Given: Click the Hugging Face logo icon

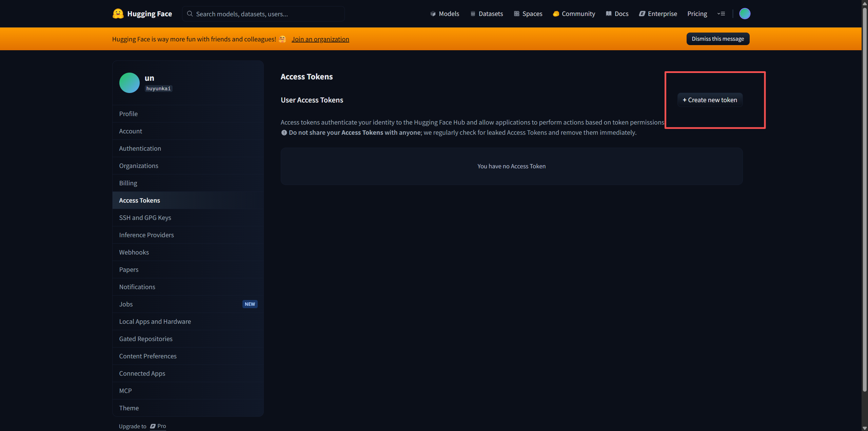Looking at the screenshot, I should [118, 14].
